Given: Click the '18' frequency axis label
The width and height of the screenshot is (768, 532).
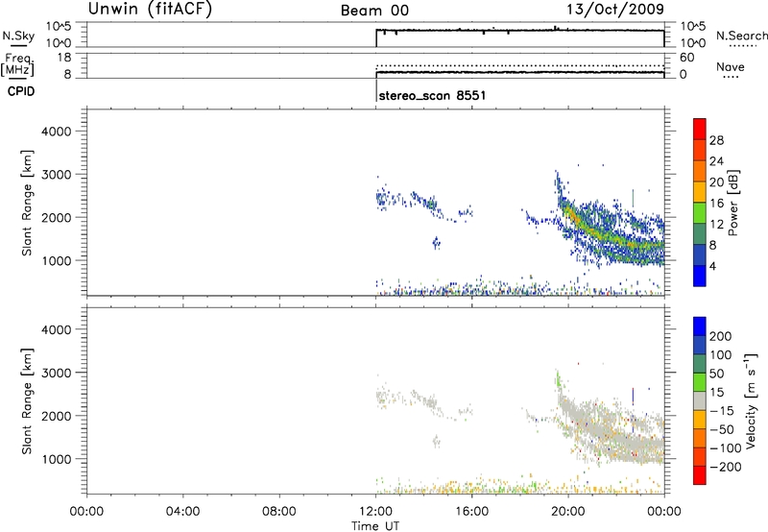Looking at the screenshot, I should [x=63, y=58].
